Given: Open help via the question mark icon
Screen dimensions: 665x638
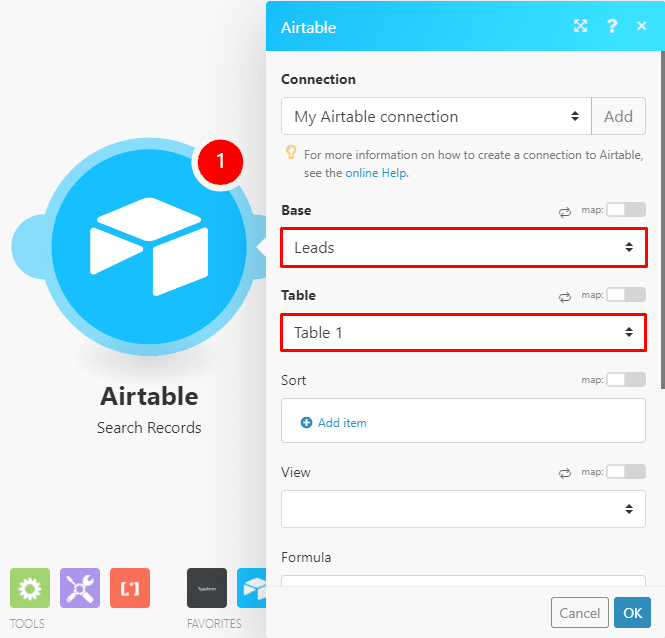Looking at the screenshot, I should click(x=612, y=27).
